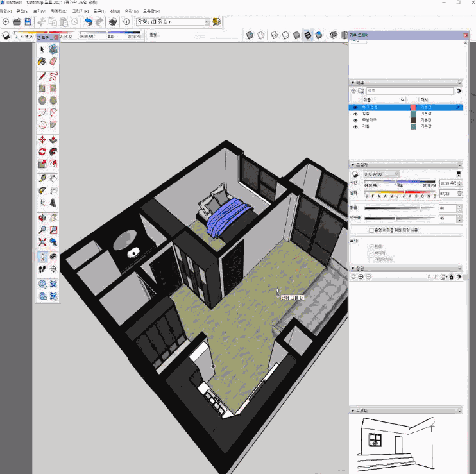Select the Rotate tool

[x=42, y=152]
